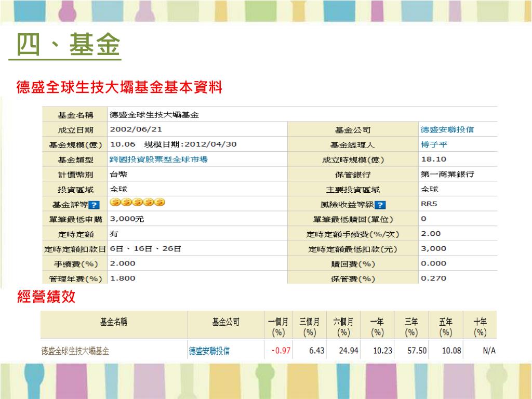
Task: Select the 台幣 currency value
Action: click(x=118, y=174)
